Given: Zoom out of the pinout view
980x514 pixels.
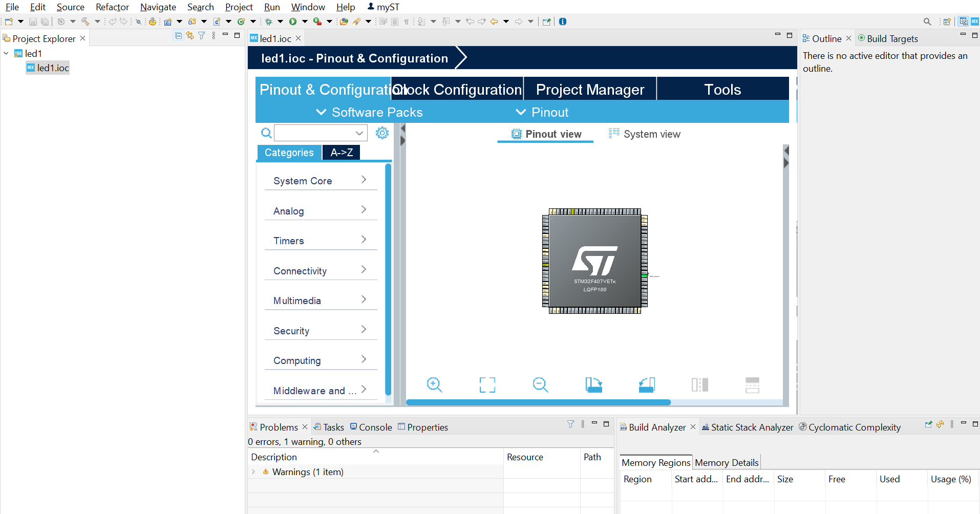Looking at the screenshot, I should pos(540,384).
